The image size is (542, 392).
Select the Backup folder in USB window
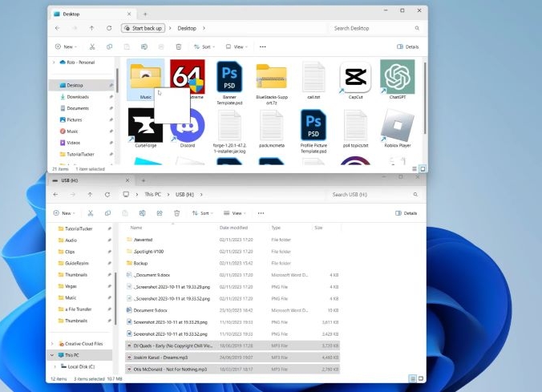tap(233, 263)
